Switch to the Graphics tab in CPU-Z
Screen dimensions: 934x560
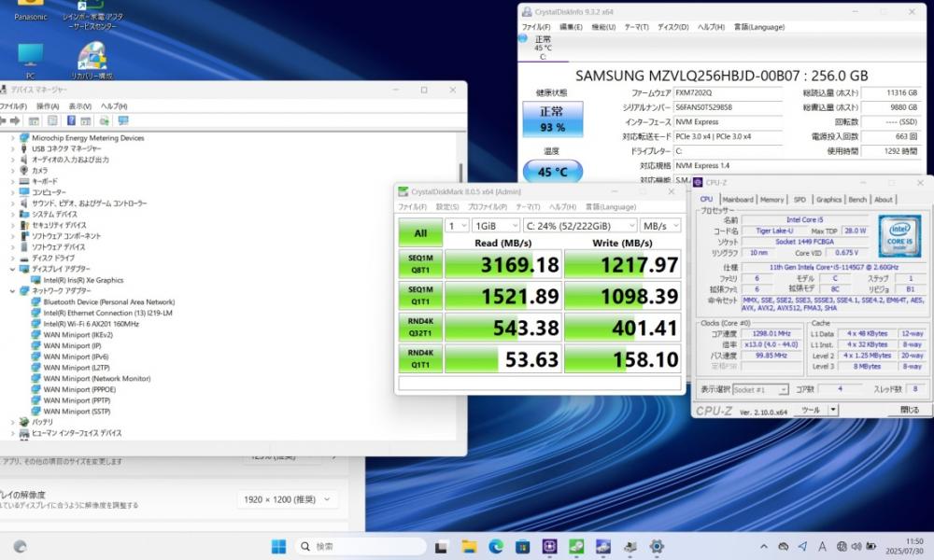point(828,200)
